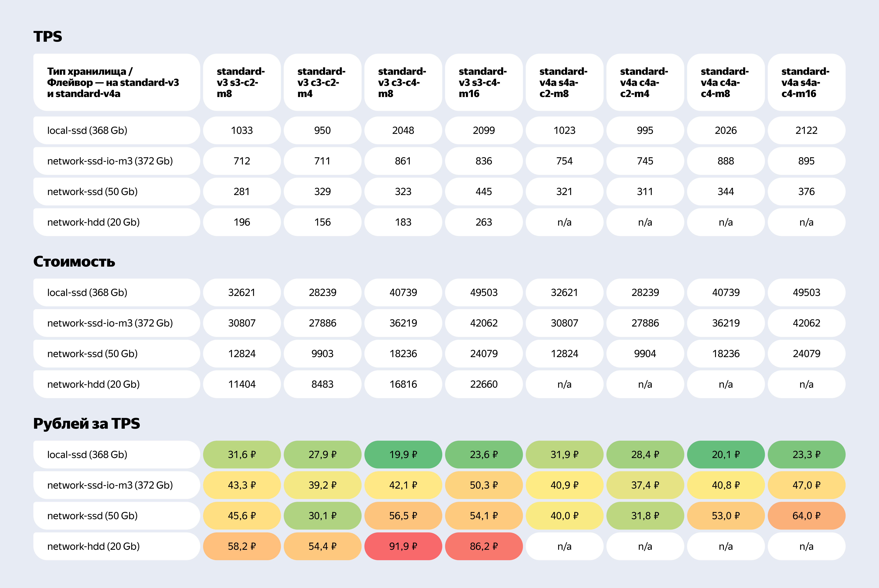Click the TPS value 2122 cell
The height and width of the screenshot is (588, 879).
[x=806, y=131]
